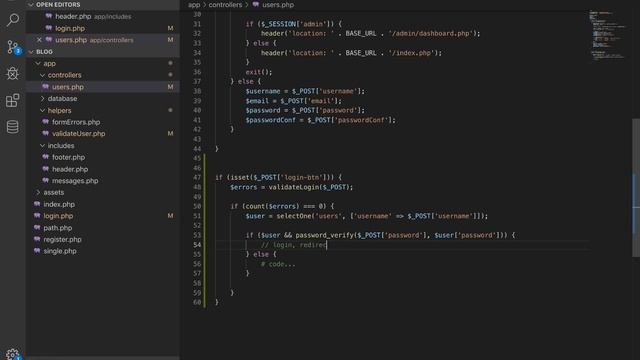The image size is (640, 360).
Task: Click the $passwordConf assignment line
Action: pyautogui.click(x=320, y=120)
